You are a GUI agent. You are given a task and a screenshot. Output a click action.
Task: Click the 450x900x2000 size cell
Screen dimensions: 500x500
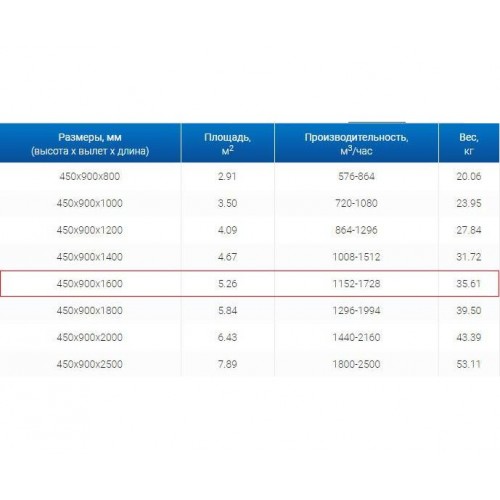click(x=90, y=337)
